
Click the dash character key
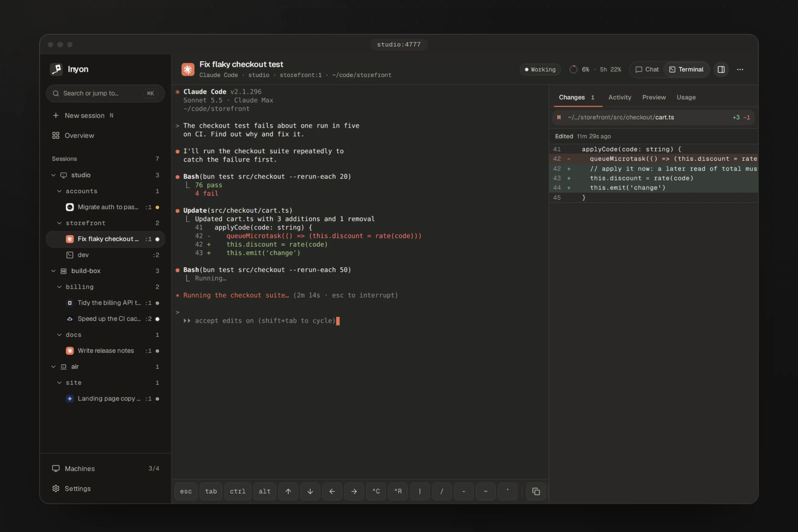point(464,491)
